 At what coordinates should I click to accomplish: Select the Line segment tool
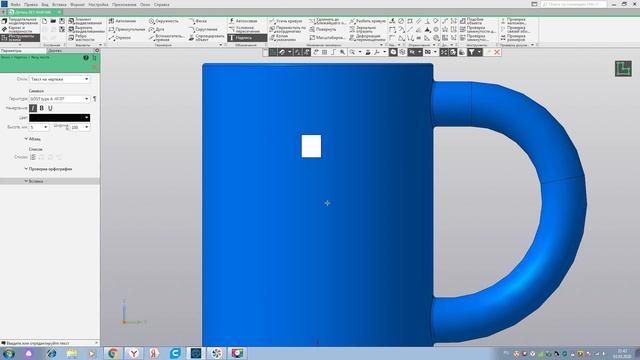[x=120, y=38]
